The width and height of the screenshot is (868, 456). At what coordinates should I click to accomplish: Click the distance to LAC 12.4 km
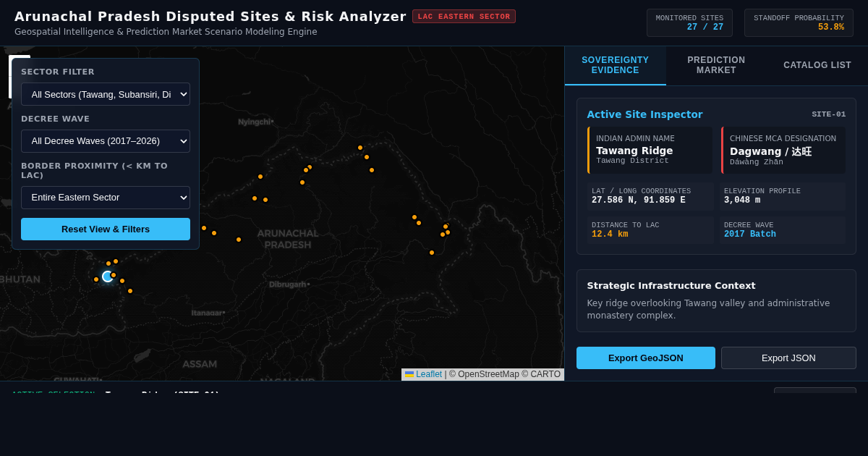click(x=610, y=235)
